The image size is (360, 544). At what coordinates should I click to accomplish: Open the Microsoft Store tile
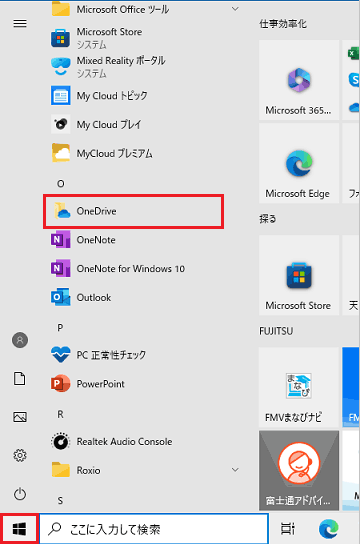pyautogui.click(x=299, y=275)
